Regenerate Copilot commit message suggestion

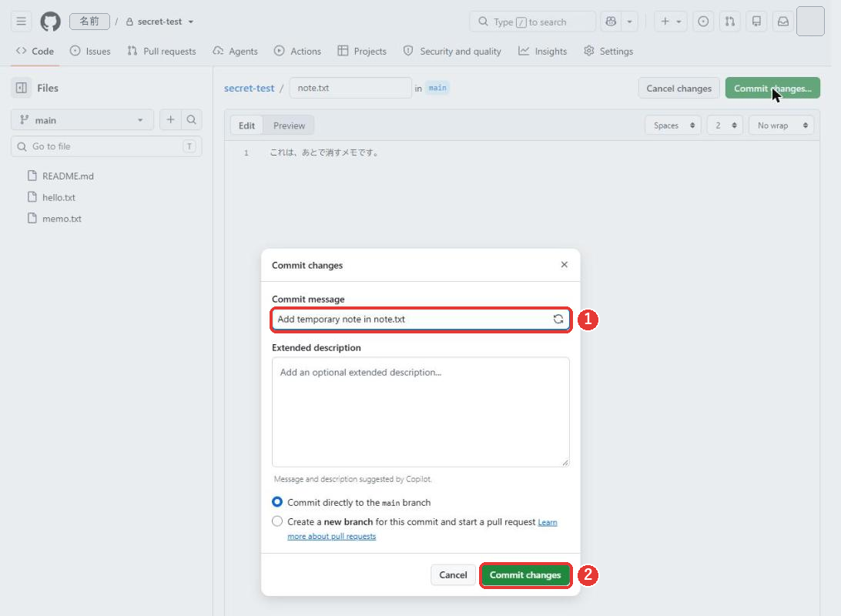click(x=558, y=319)
